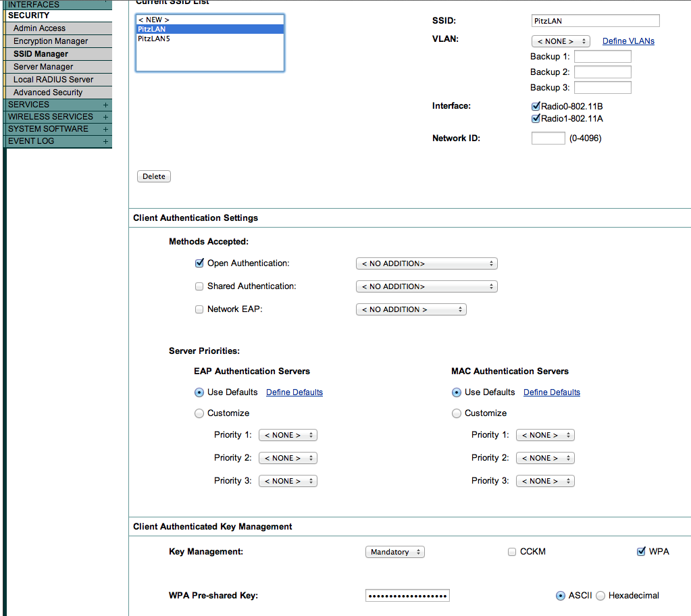Click the SSID text field
The height and width of the screenshot is (616, 691).
pos(595,21)
